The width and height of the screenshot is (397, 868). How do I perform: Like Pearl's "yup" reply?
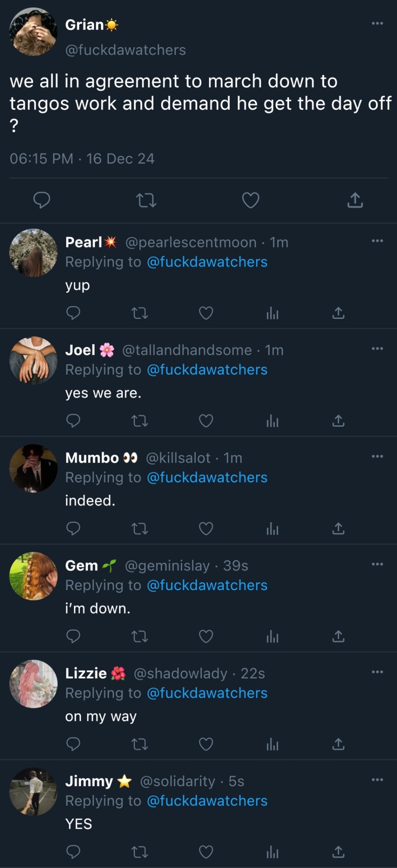pyautogui.click(x=206, y=313)
